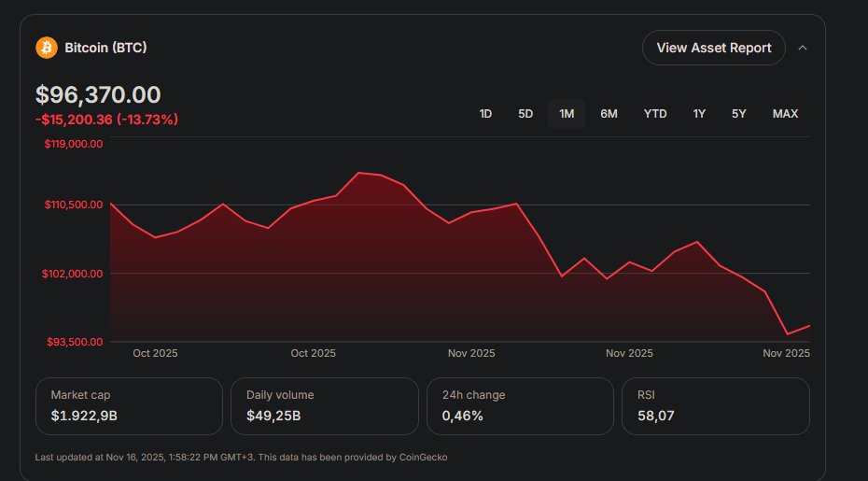Click the chart's lowest point in November
Image resolution: width=868 pixels, height=481 pixels.
tap(787, 334)
